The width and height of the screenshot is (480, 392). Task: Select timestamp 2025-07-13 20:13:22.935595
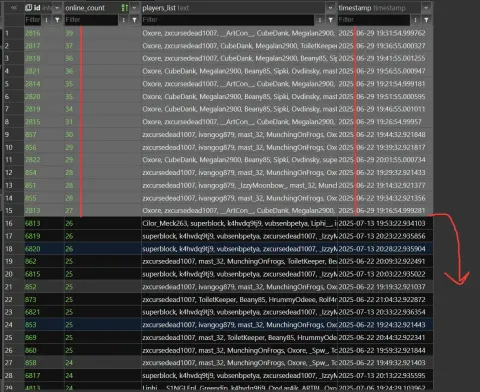(385, 375)
